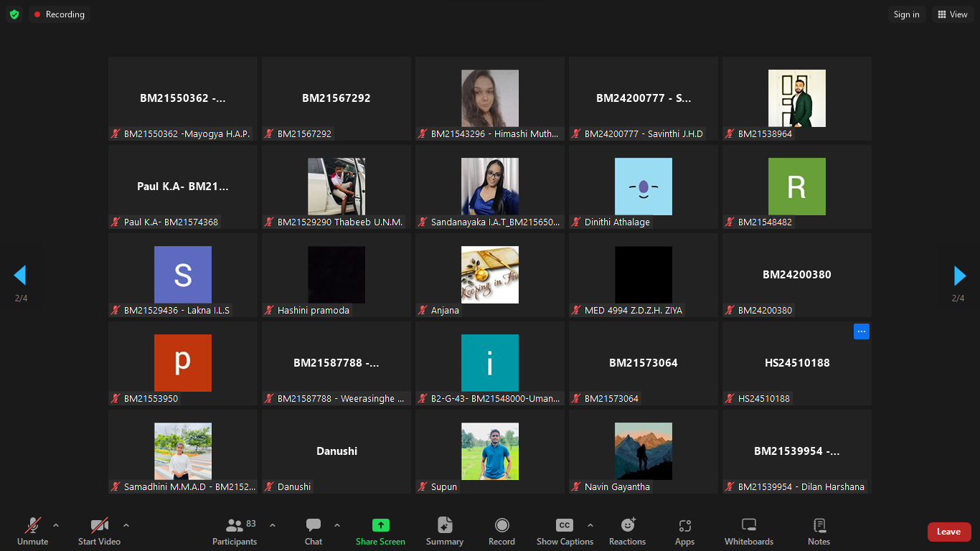Open the Apps panel
Image resolution: width=980 pixels, height=551 pixels.
684,532
